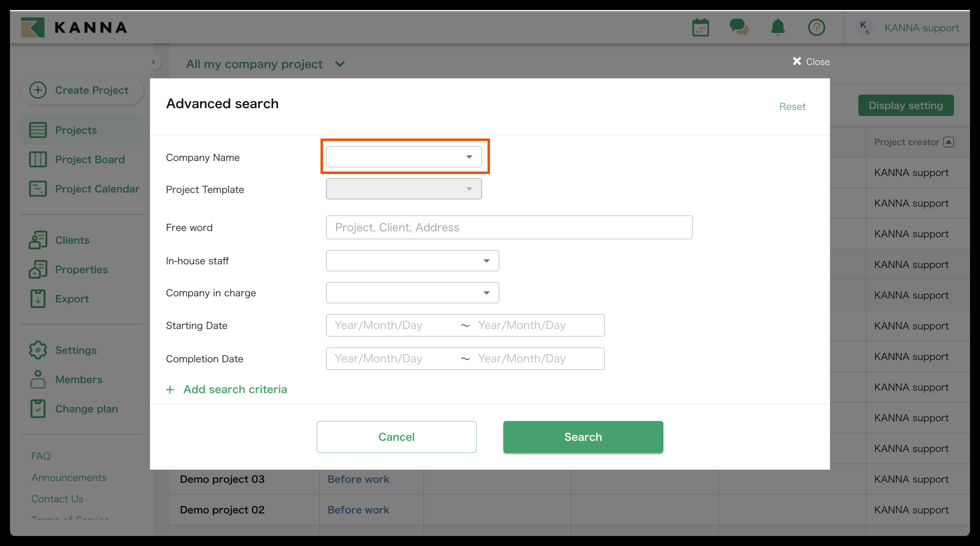Open the Company Name dropdown
The image size is (980, 546).
(x=404, y=157)
